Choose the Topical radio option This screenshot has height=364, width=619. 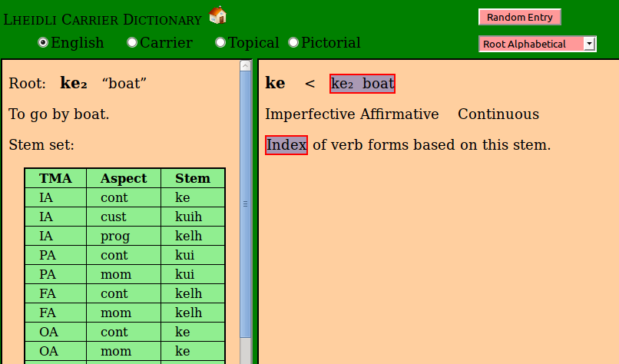(x=220, y=42)
